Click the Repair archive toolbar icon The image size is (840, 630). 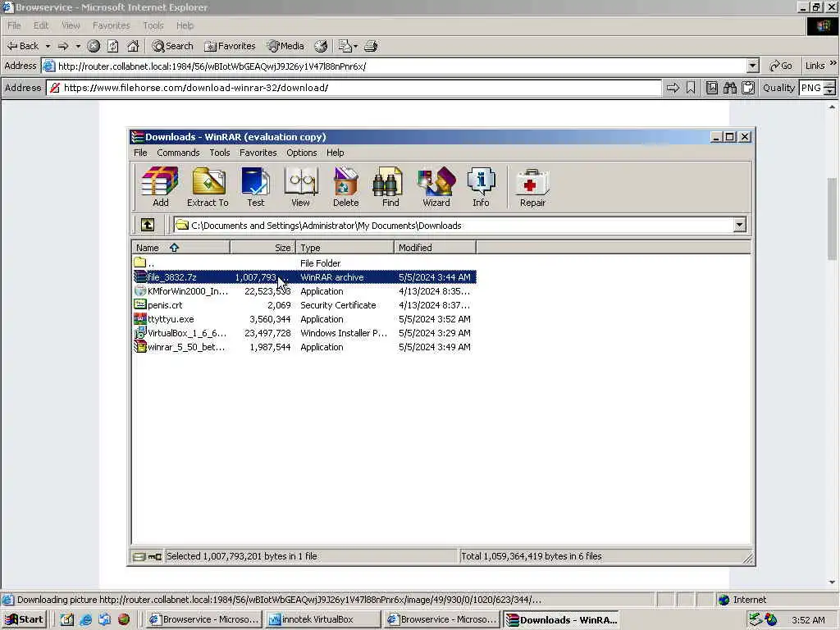pyautogui.click(x=532, y=187)
